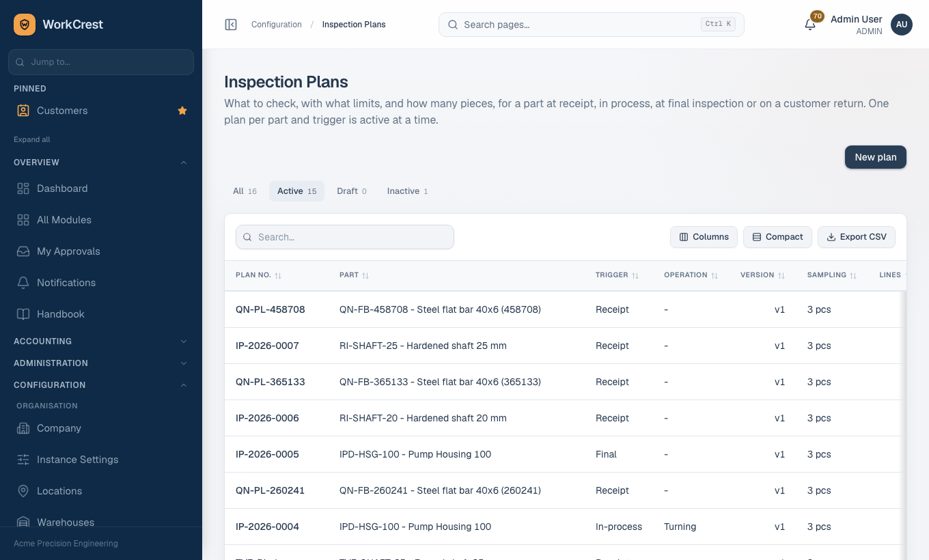Click the Locations pin icon

[x=23, y=491]
